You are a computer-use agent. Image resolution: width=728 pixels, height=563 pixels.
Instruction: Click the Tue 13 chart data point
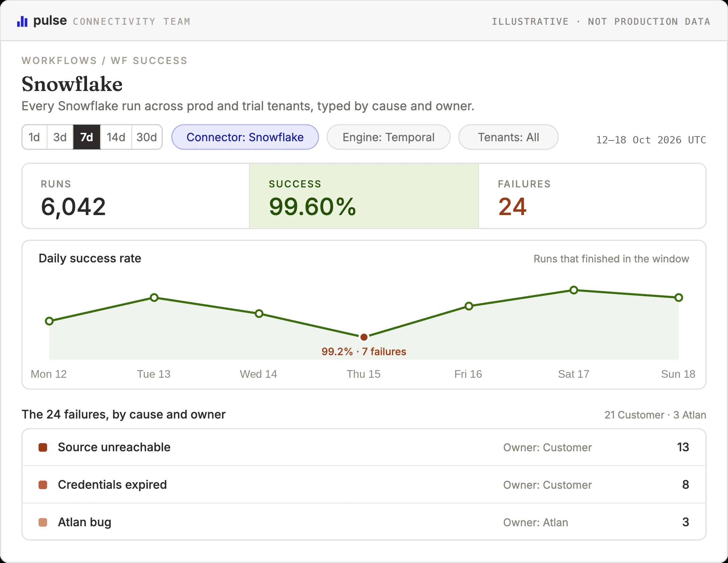(x=154, y=298)
